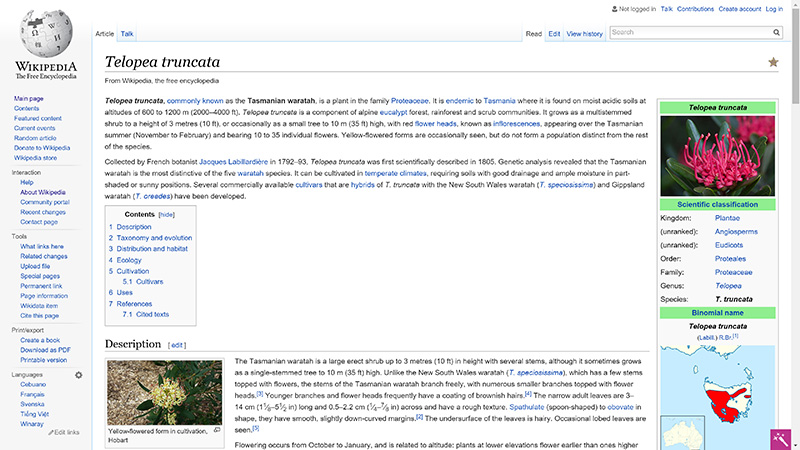Click the Proteaceae link in intro paragraph
This screenshot has height=450, width=800.
[410, 101]
